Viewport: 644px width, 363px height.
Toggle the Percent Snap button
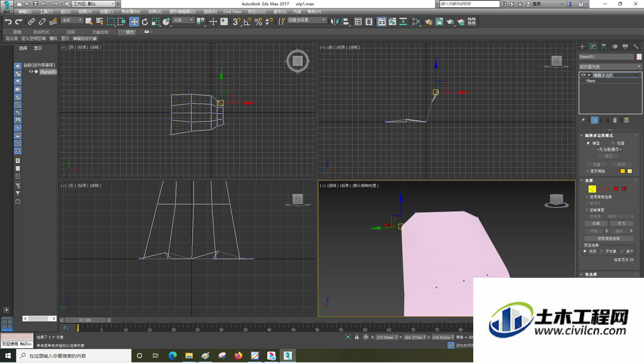[x=258, y=22]
